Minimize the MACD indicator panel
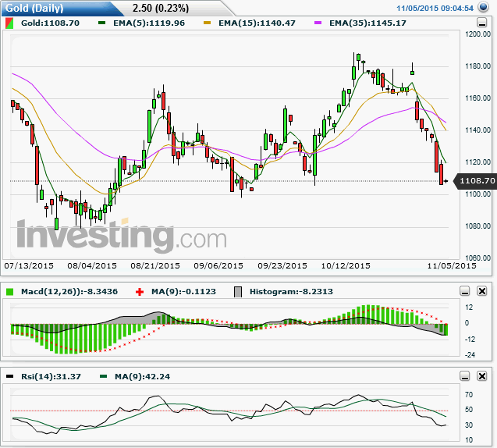The height and width of the screenshot is (448, 497). click(465, 291)
